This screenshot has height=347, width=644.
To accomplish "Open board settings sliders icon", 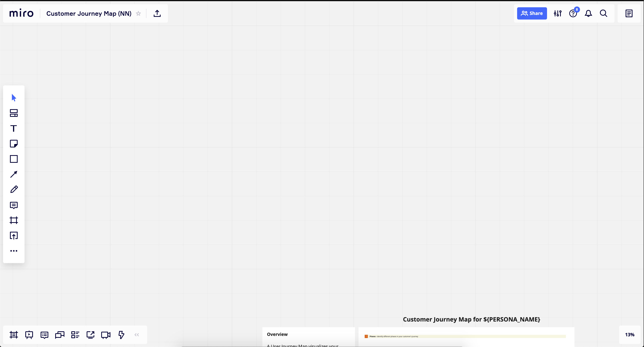I will click(558, 13).
